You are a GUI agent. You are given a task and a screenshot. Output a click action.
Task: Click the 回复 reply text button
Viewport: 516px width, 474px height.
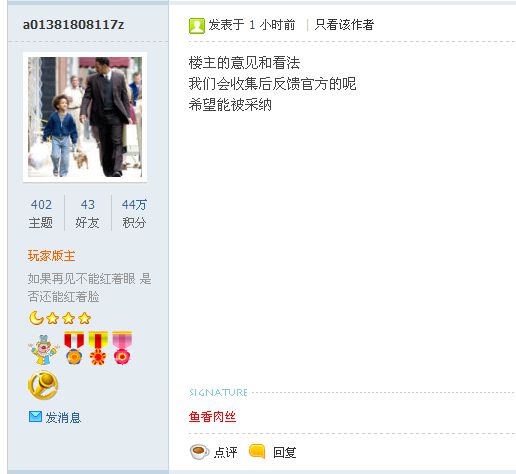click(x=284, y=452)
